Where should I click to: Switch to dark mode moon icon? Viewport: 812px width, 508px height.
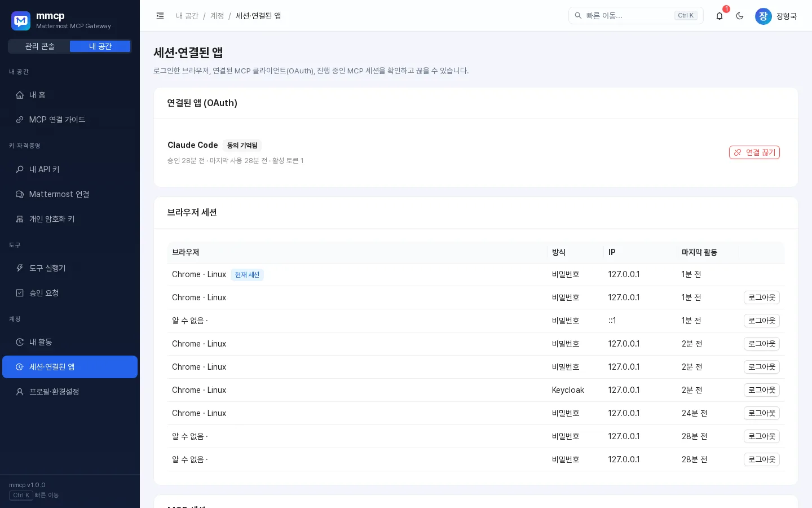pyautogui.click(x=740, y=16)
